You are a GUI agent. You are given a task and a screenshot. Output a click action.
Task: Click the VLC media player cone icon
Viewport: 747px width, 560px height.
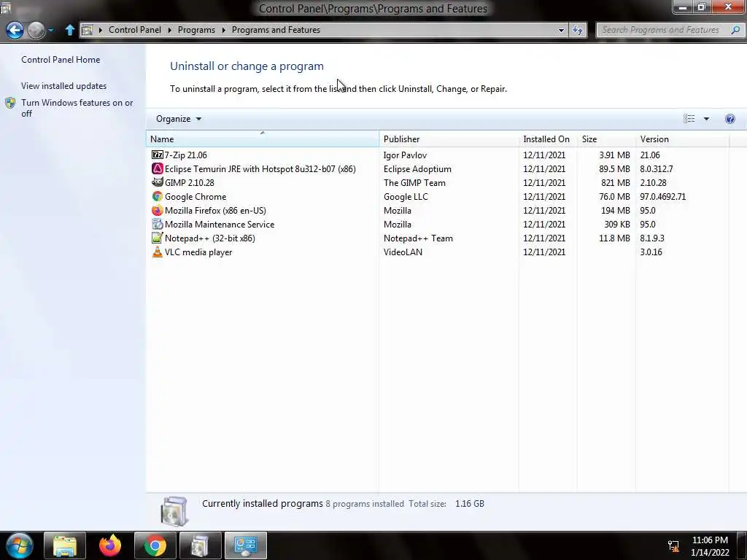[158, 252]
